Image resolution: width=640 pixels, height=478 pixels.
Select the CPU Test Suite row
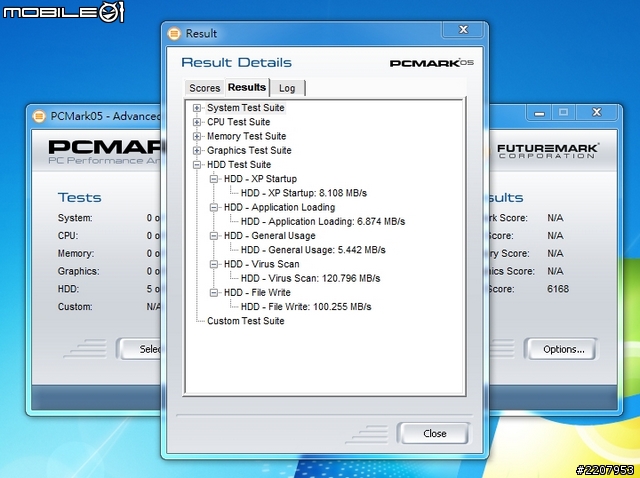(238, 122)
